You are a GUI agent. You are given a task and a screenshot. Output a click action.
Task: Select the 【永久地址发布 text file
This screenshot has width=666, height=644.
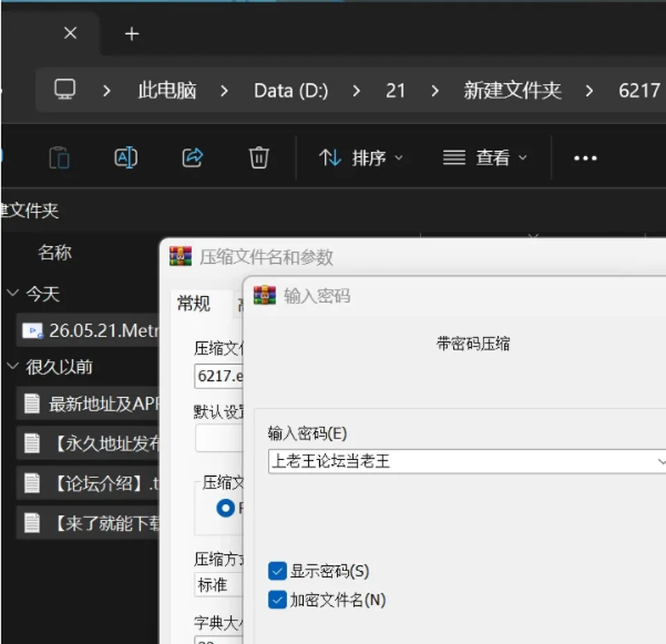click(88, 443)
